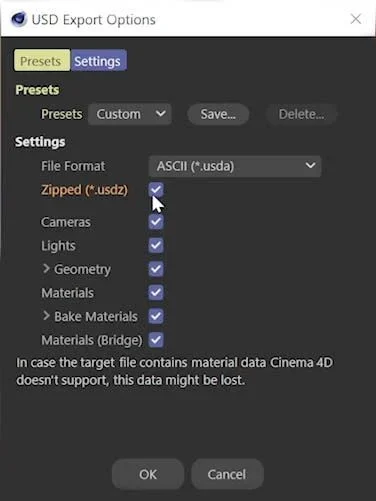Screen dimensions: 376x501
Task: Click the Cinema 4D logo icon
Action: [18, 19]
